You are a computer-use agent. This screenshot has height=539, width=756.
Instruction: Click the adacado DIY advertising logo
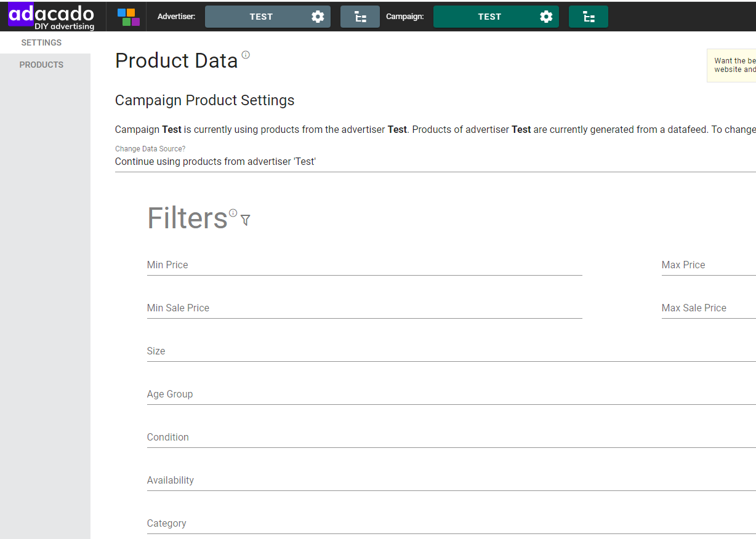coord(51,17)
